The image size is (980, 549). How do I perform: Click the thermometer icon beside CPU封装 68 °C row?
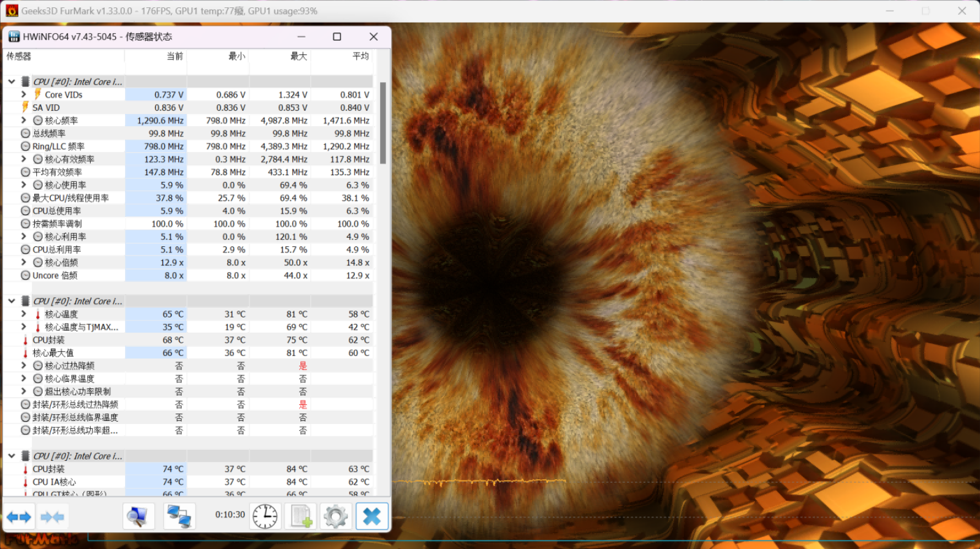[26, 340]
